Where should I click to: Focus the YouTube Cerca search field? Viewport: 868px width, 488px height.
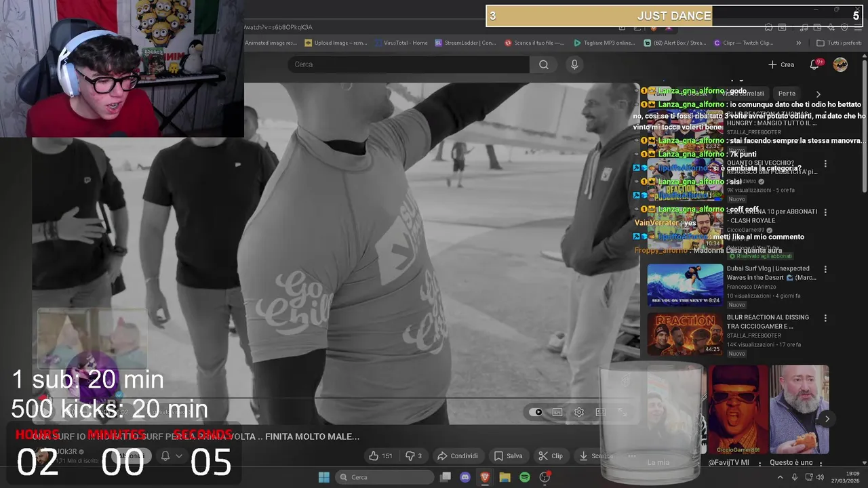[408, 64]
